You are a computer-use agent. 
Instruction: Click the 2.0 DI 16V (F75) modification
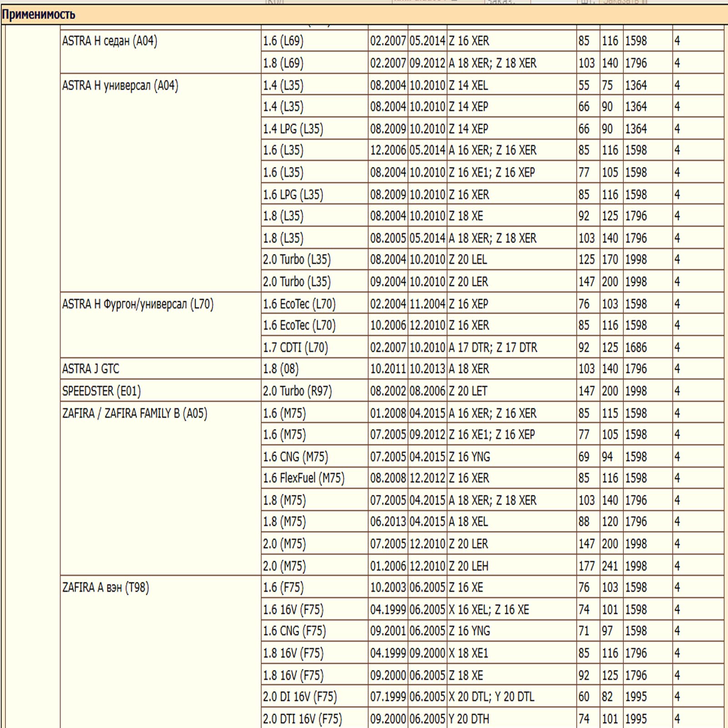300,697
